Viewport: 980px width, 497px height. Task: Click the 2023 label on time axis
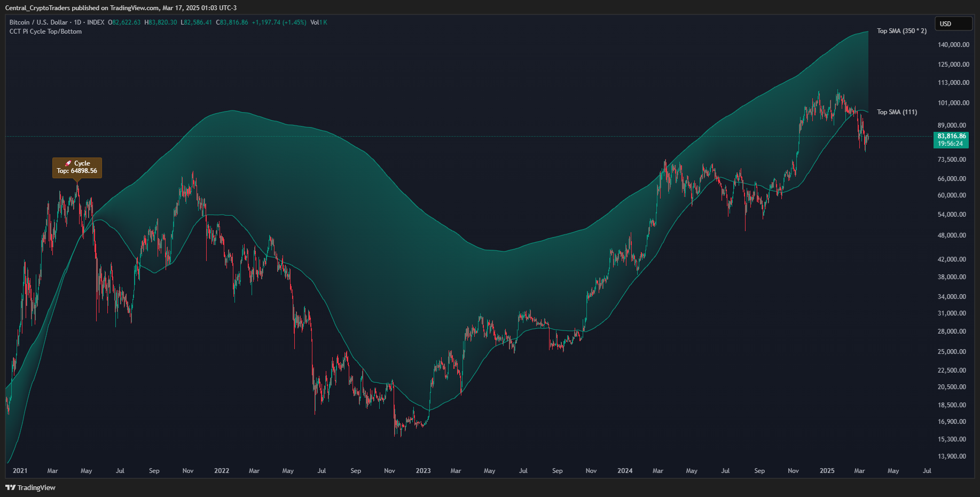pyautogui.click(x=423, y=471)
